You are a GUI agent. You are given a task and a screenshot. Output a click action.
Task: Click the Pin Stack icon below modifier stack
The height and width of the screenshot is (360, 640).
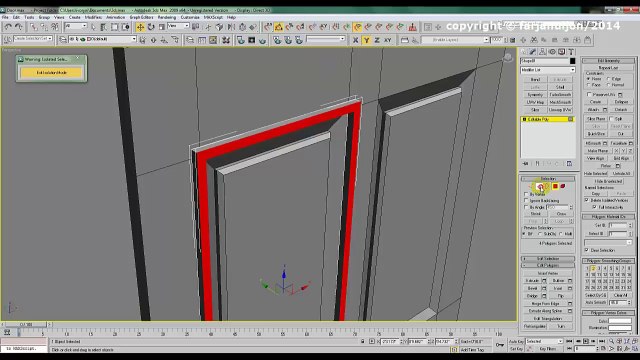coord(526,164)
